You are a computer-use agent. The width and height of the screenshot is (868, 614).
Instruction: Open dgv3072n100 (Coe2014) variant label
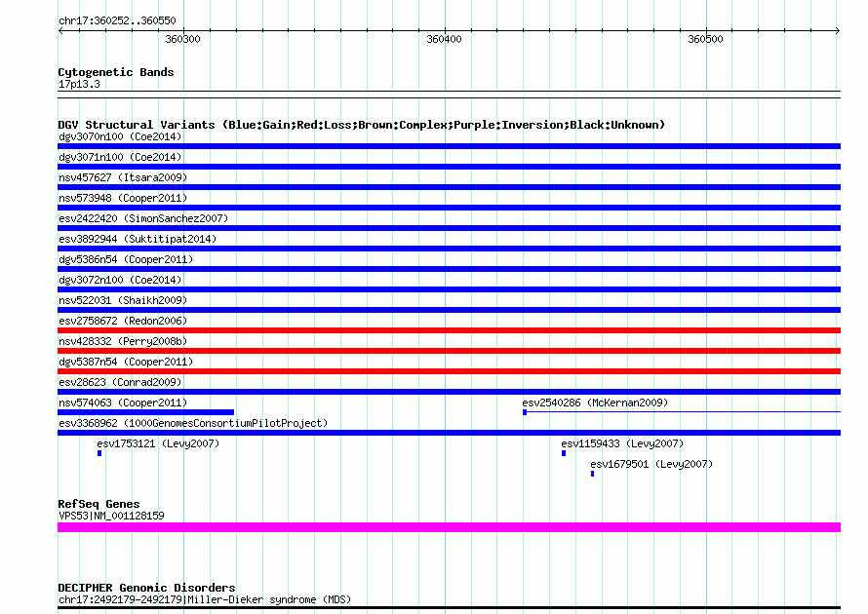click(120, 280)
